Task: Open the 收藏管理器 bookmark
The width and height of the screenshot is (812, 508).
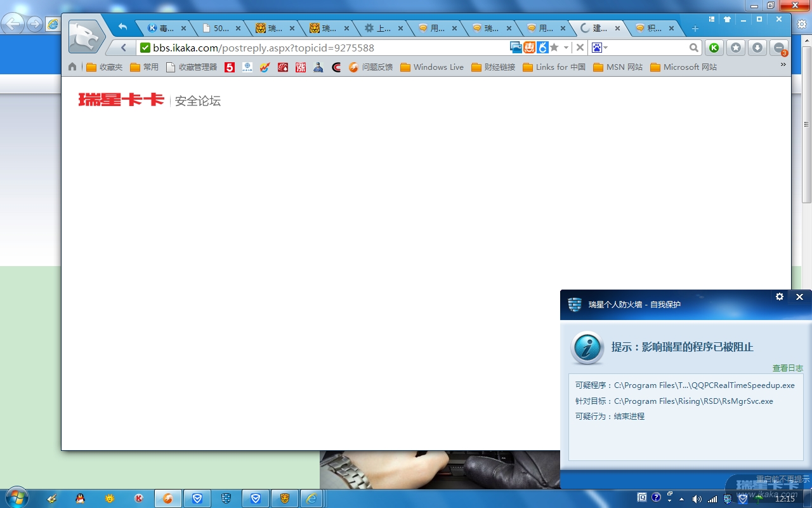Action: pos(192,67)
